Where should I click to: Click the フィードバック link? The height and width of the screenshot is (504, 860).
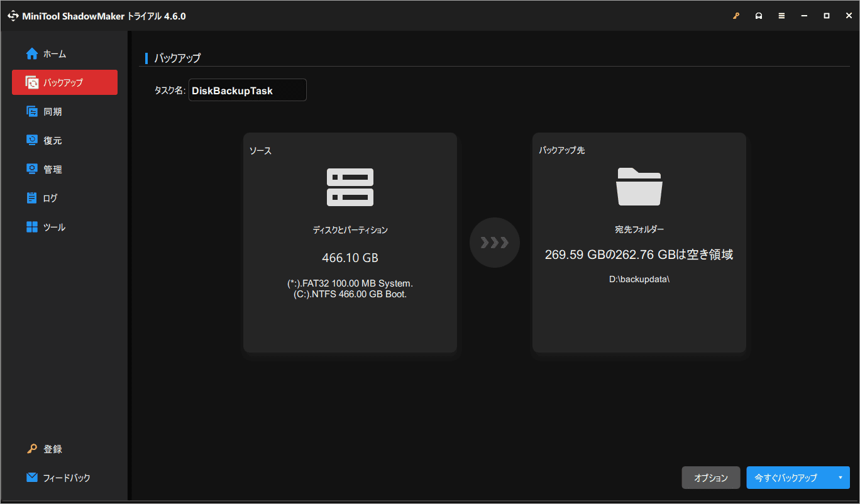(x=67, y=478)
